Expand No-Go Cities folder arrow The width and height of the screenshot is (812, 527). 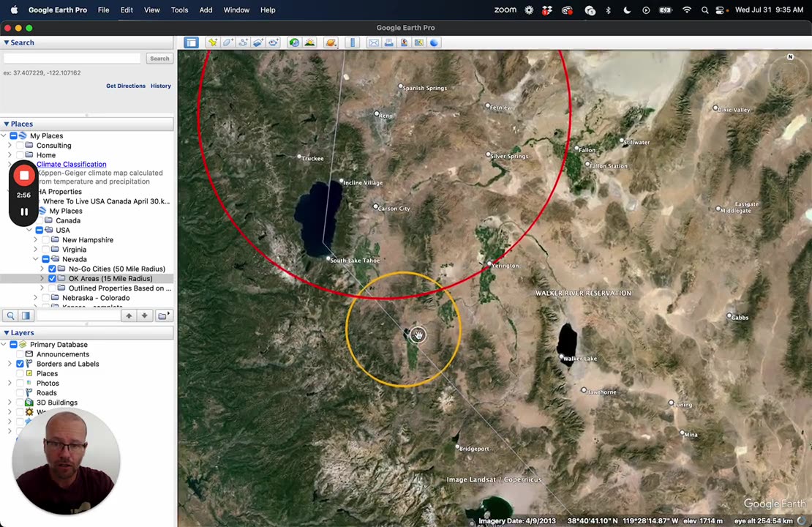pyautogui.click(x=42, y=269)
